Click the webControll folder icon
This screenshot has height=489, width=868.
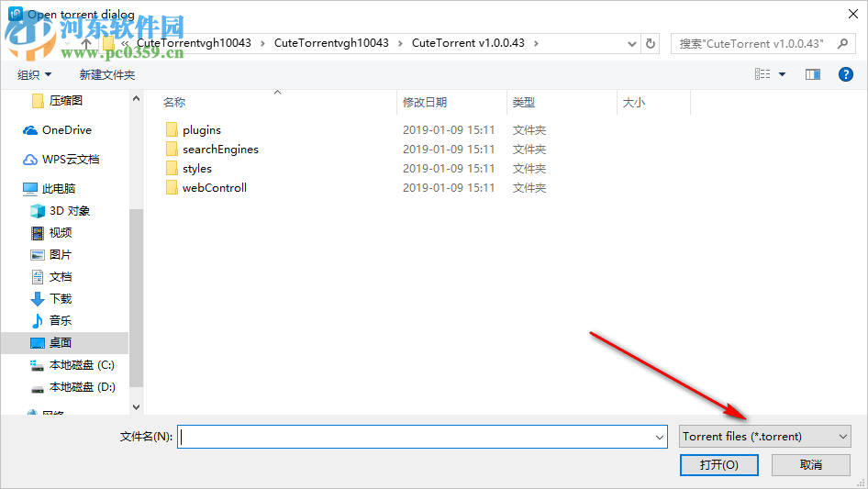click(x=172, y=188)
